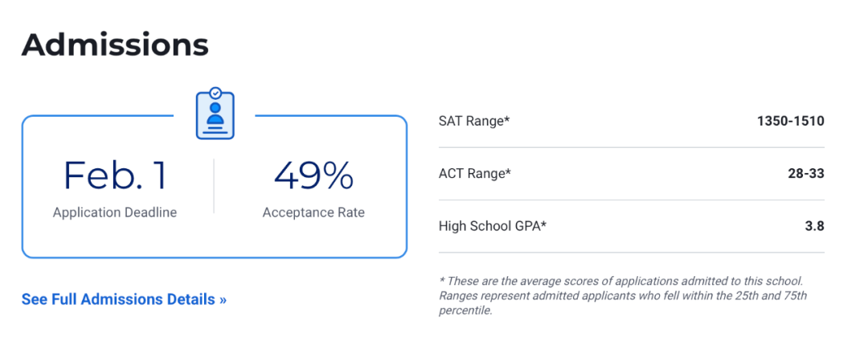
Task: Select the 1350-1510 SAT score value
Action: coord(791,121)
